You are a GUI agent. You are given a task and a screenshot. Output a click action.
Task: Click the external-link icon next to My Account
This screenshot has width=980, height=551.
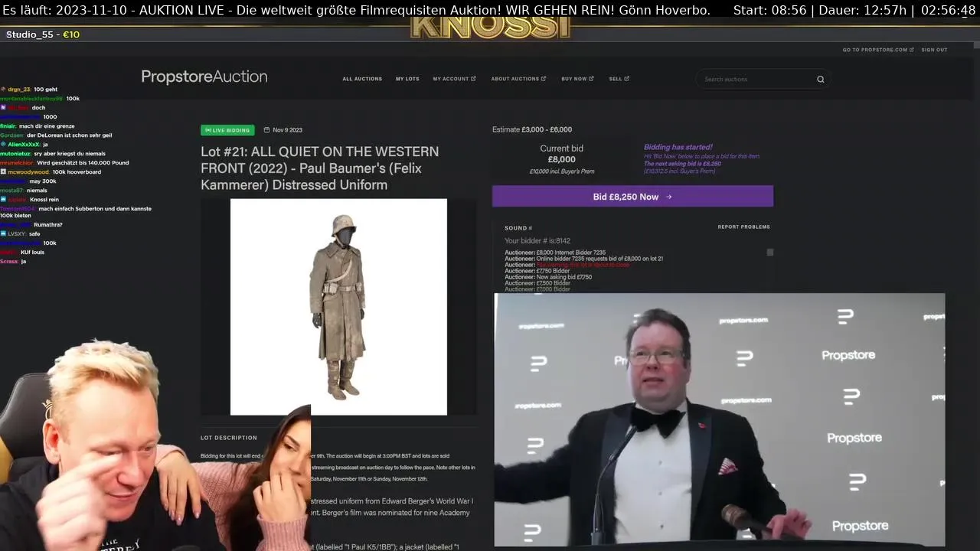pos(473,79)
